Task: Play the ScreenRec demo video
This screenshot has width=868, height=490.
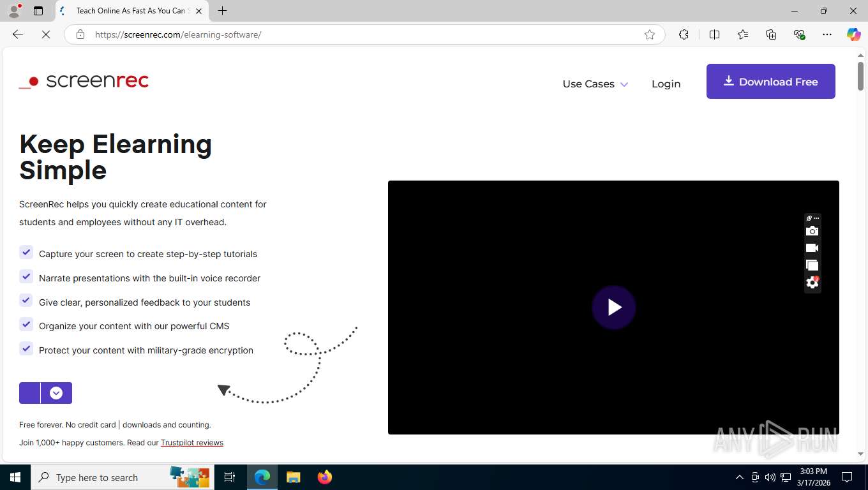Action: coord(613,308)
